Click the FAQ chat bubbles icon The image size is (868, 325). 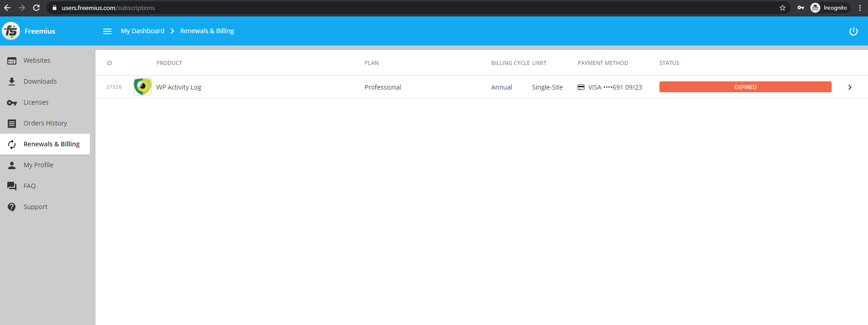[12, 186]
